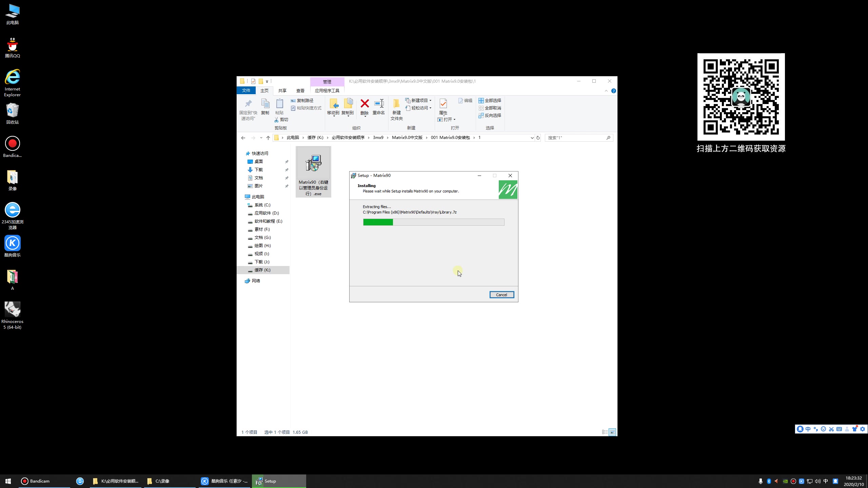Open the Application Tools (应用程序工具) tab

pos(327,90)
